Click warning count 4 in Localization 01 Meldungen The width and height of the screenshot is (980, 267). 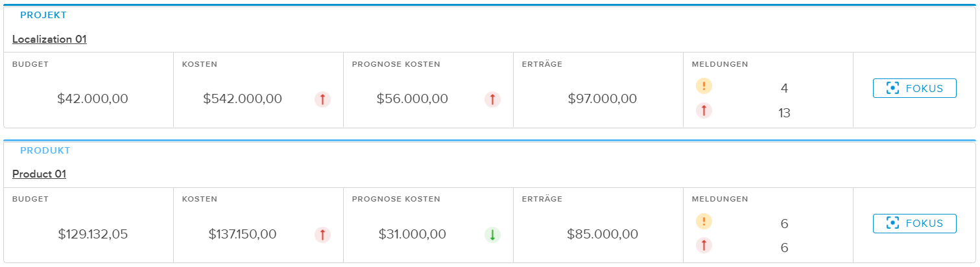tap(784, 88)
